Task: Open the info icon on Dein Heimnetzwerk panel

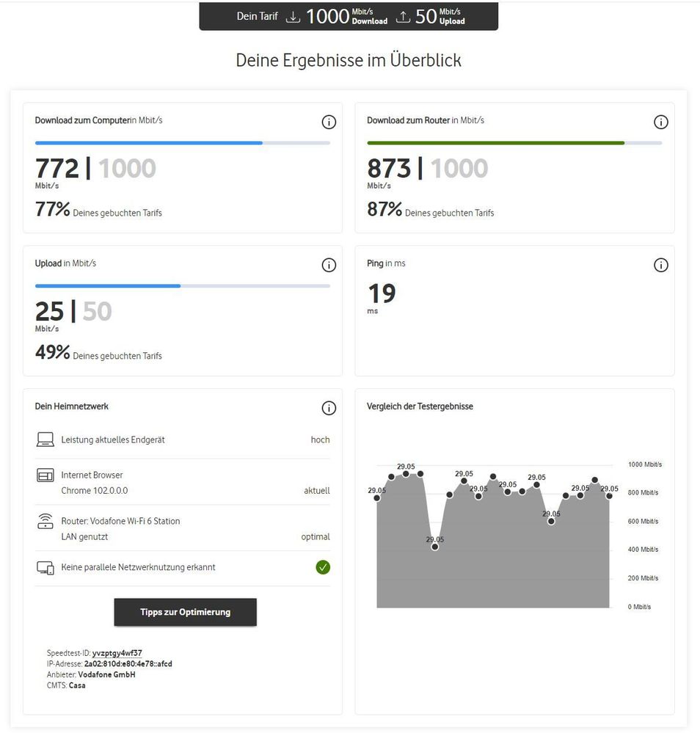Action: (329, 408)
